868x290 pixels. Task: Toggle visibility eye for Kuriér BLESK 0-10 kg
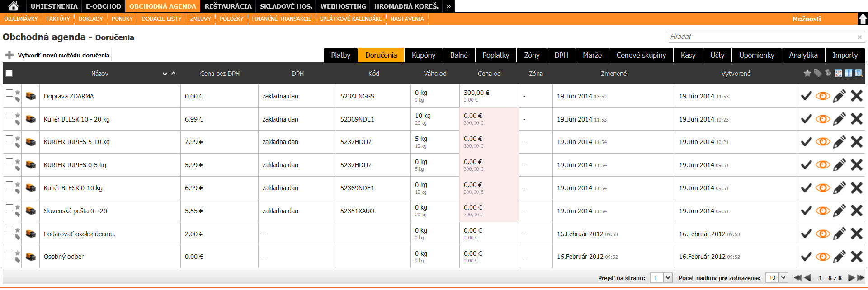[823, 188]
